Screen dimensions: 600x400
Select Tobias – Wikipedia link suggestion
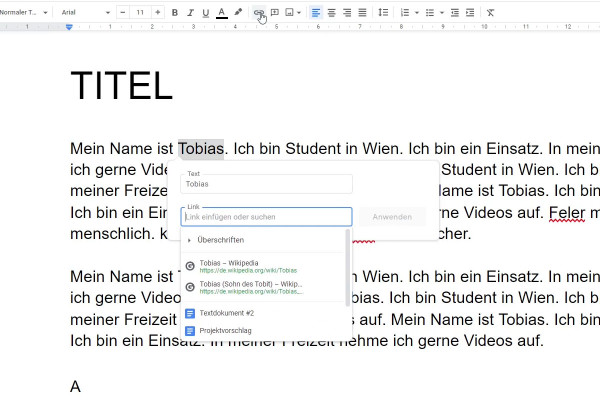pos(263,266)
